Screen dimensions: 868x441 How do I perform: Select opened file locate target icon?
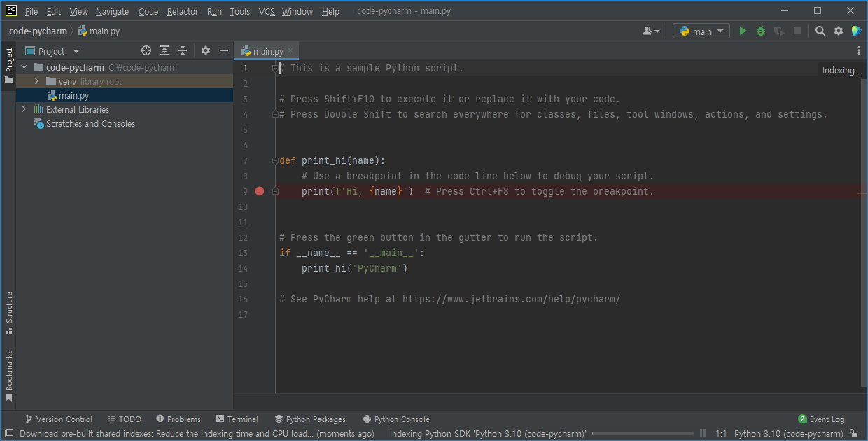pos(146,50)
